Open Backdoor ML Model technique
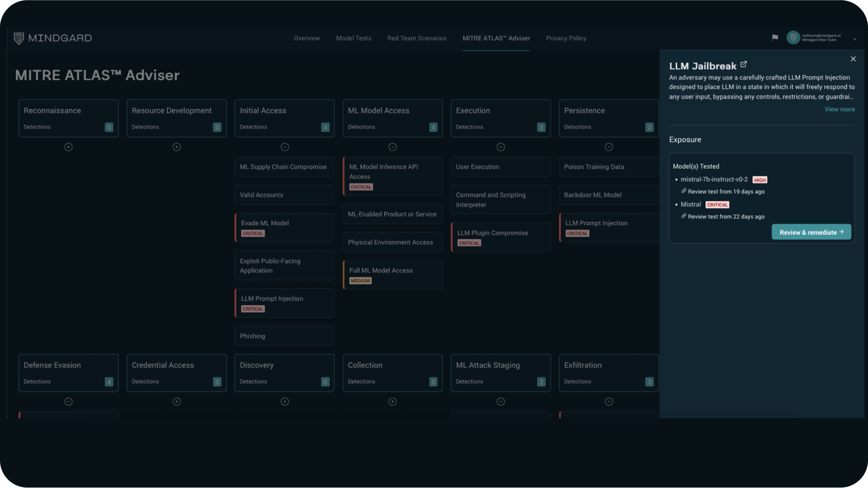Image resolution: width=868 pixels, height=488 pixels. pos(609,195)
